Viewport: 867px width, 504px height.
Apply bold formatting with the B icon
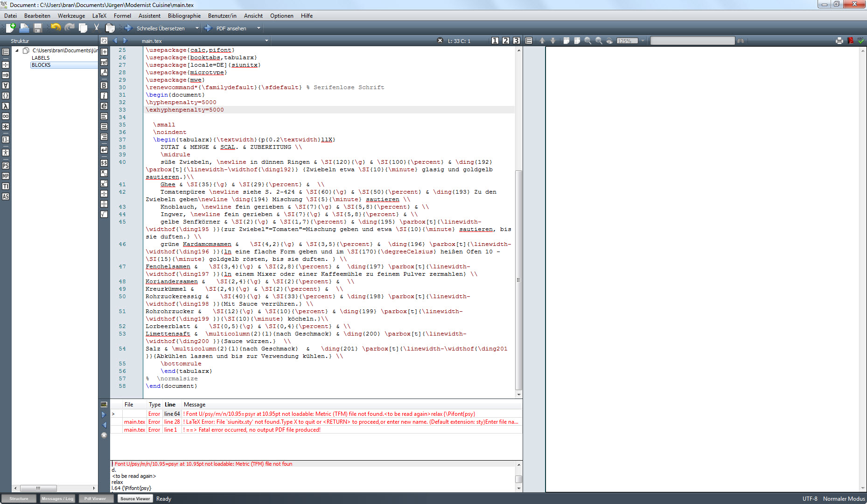coord(104,85)
